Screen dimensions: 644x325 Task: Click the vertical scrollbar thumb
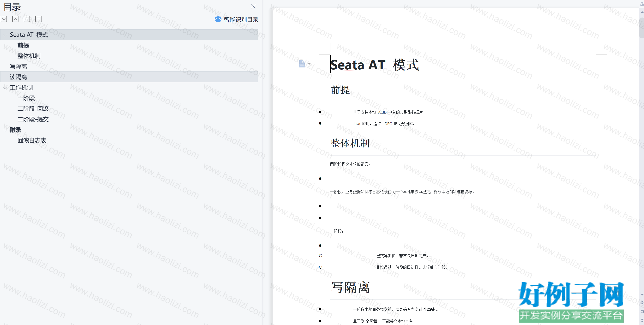pos(642,28)
